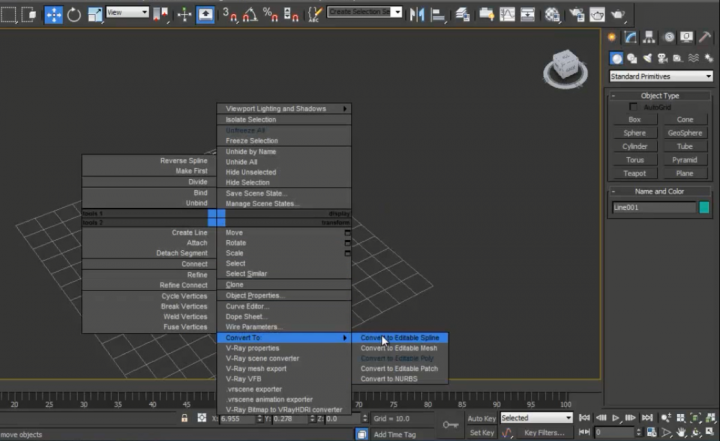Collapse the Object Type rollout
The image size is (720, 441).
[x=659, y=95]
